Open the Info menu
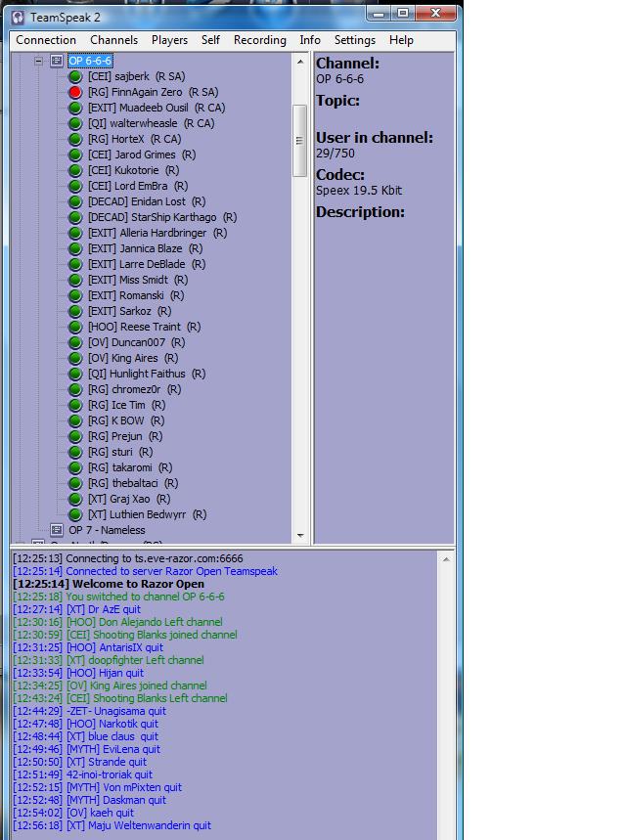The height and width of the screenshot is (840, 626). [310, 40]
